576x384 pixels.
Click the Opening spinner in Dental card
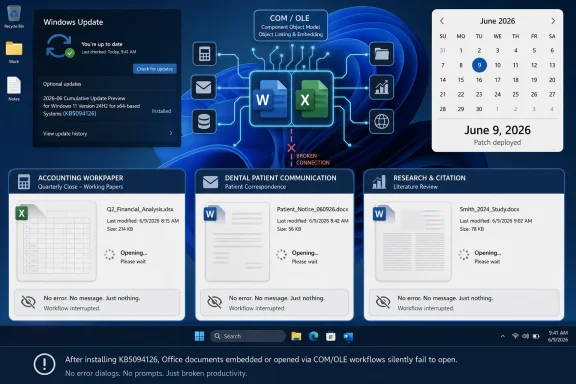[281, 254]
